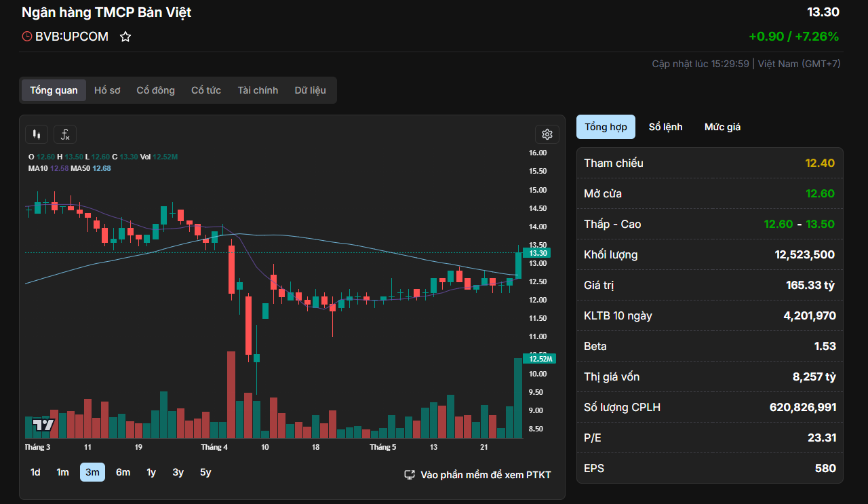The width and height of the screenshot is (868, 504).
Task: Open the Dữ liệu tab
Action: point(310,90)
